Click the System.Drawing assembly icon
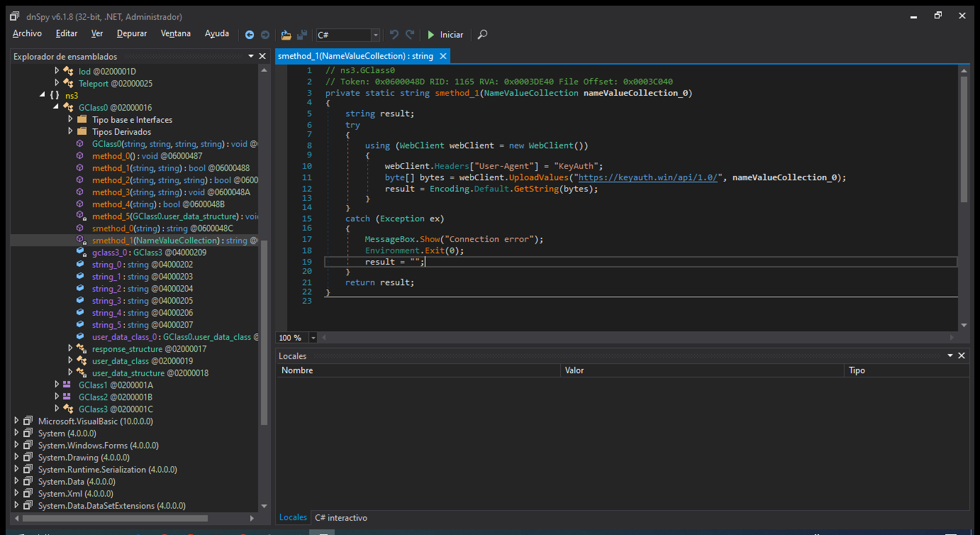This screenshot has width=980, height=535. 28,457
